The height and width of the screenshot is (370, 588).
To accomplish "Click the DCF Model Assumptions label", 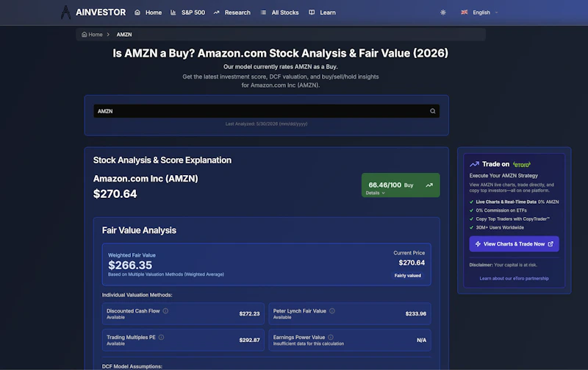I will coord(132,366).
